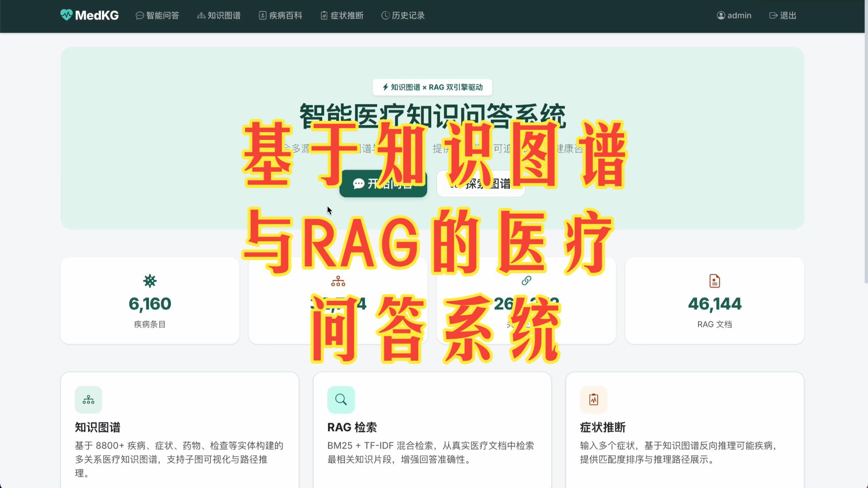Click the graph nodes icon beside 知识图谱 nav

click(x=201, y=15)
